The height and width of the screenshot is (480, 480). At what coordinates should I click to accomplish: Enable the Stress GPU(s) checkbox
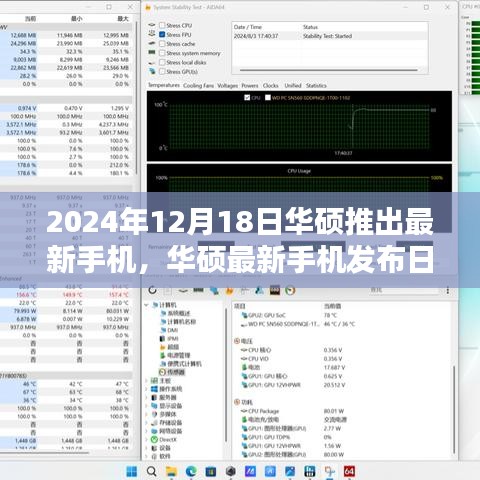click(162, 71)
